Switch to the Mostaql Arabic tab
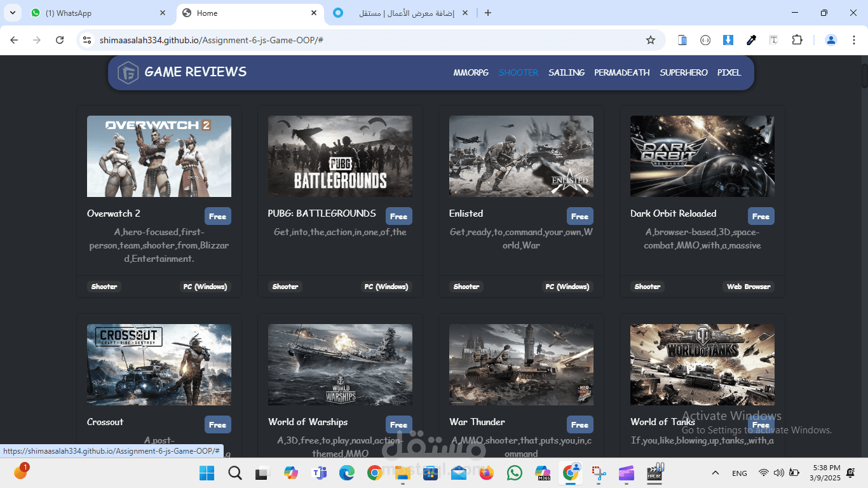Viewport: 868px width, 488px height. [402, 13]
